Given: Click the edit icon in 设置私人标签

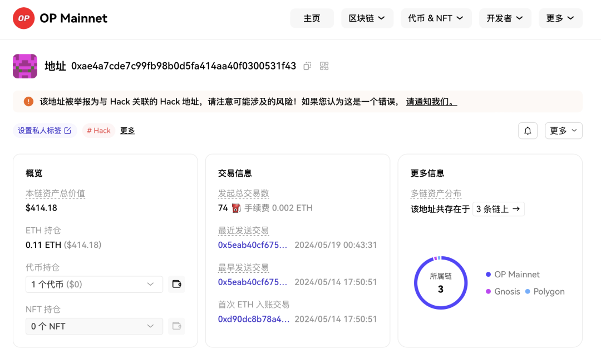Looking at the screenshot, I should [68, 131].
